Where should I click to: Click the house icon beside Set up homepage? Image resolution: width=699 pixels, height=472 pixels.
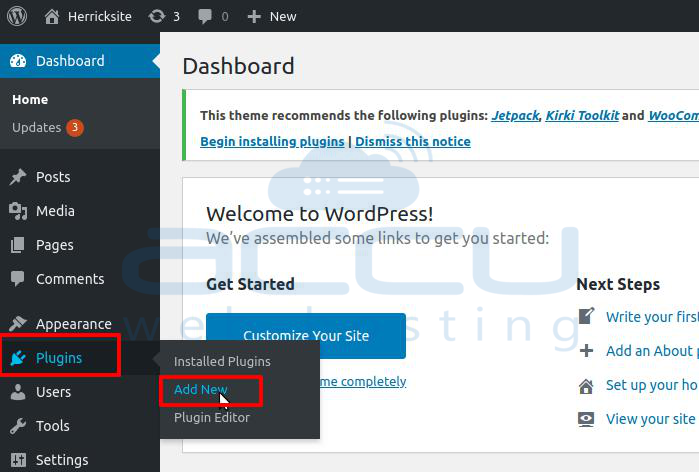pyautogui.click(x=586, y=386)
